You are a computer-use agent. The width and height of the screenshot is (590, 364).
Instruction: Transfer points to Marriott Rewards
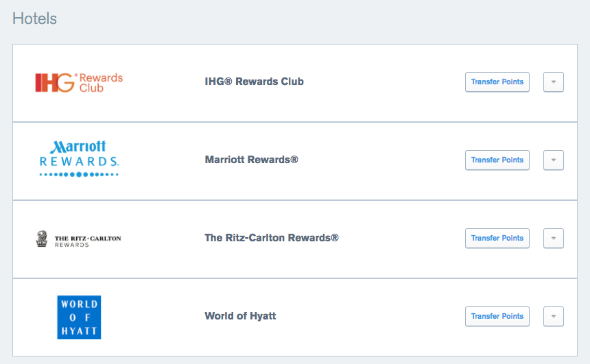pyautogui.click(x=497, y=160)
